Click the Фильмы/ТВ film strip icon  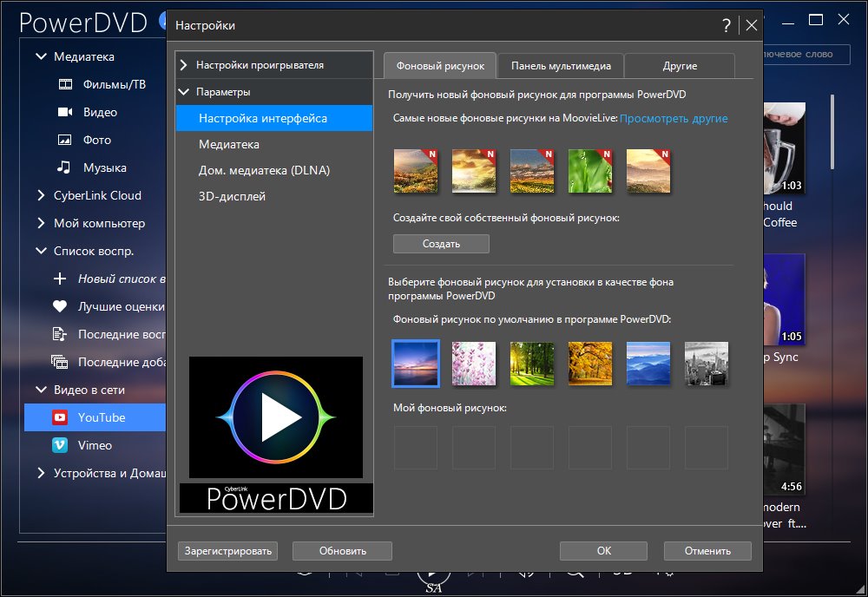(x=65, y=85)
